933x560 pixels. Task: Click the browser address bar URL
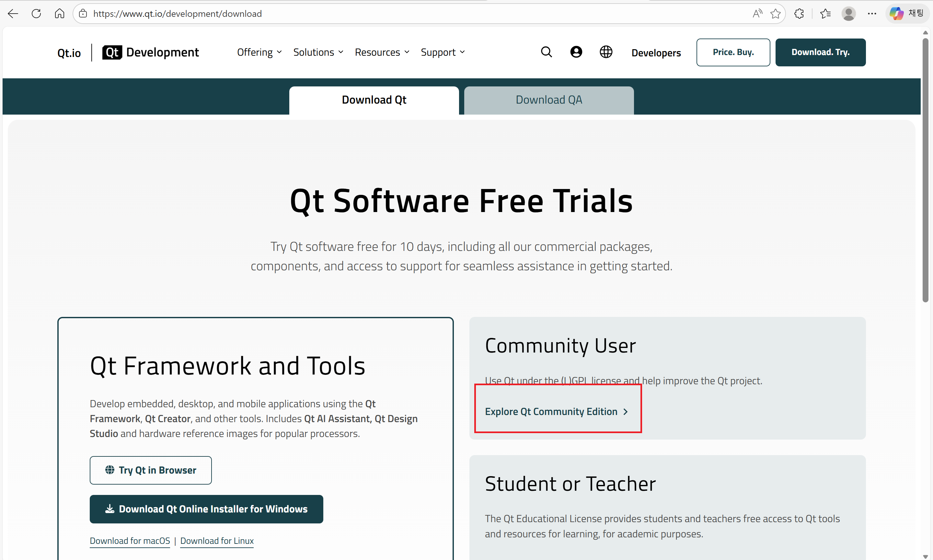(x=178, y=14)
